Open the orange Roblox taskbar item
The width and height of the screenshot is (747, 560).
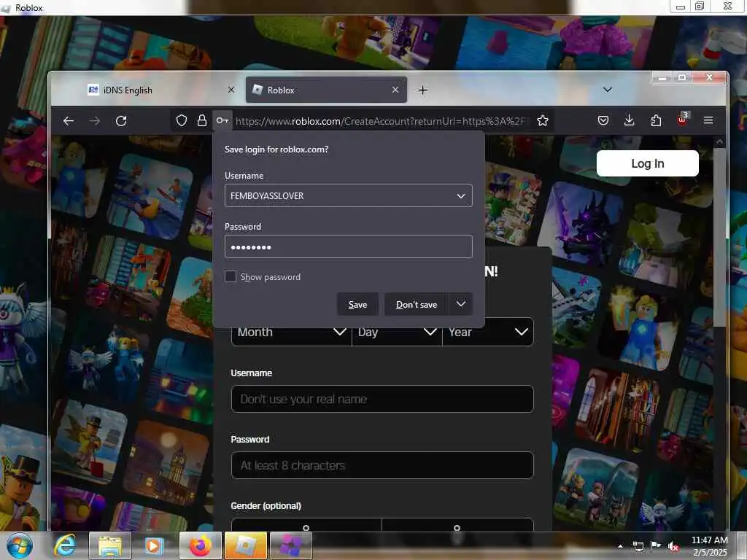[246, 545]
